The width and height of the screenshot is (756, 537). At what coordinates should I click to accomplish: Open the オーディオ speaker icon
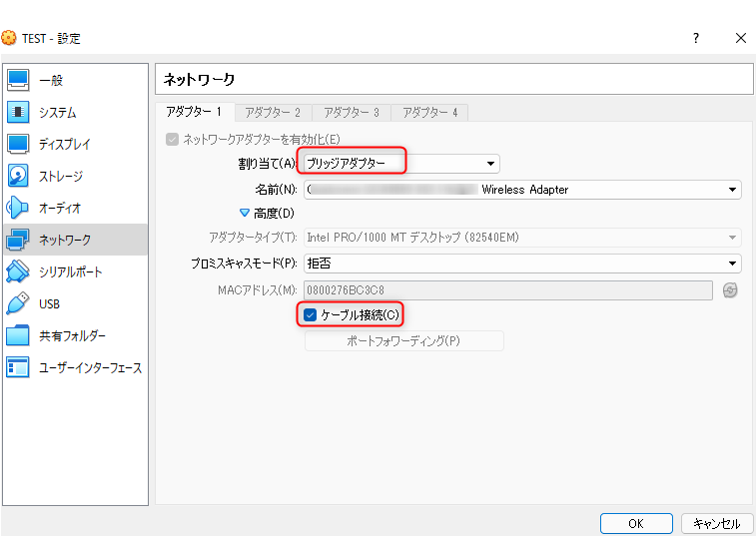(x=18, y=208)
